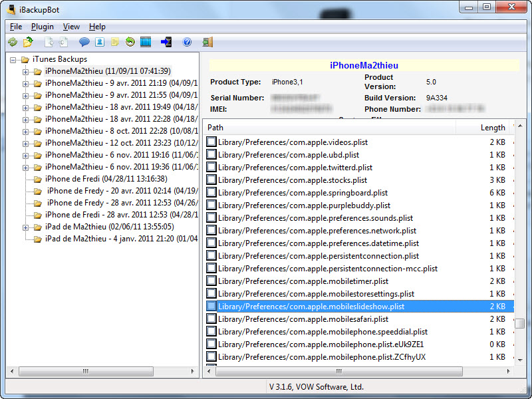Select the com.apple.persistentconnection.plist file row
This screenshot has height=399, width=532.
pyautogui.click(x=360, y=256)
